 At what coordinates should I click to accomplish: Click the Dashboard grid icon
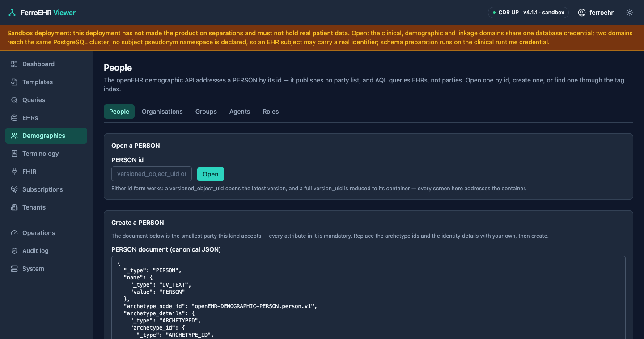click(14, 64)
